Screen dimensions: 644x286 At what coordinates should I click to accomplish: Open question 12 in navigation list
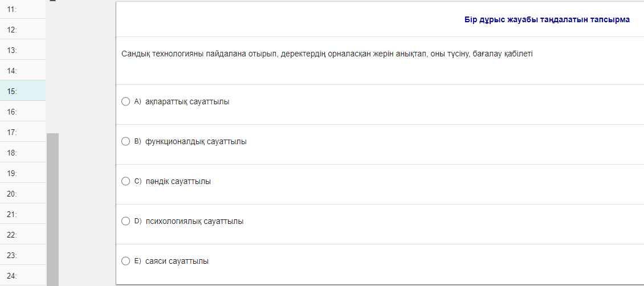[23, 29]
